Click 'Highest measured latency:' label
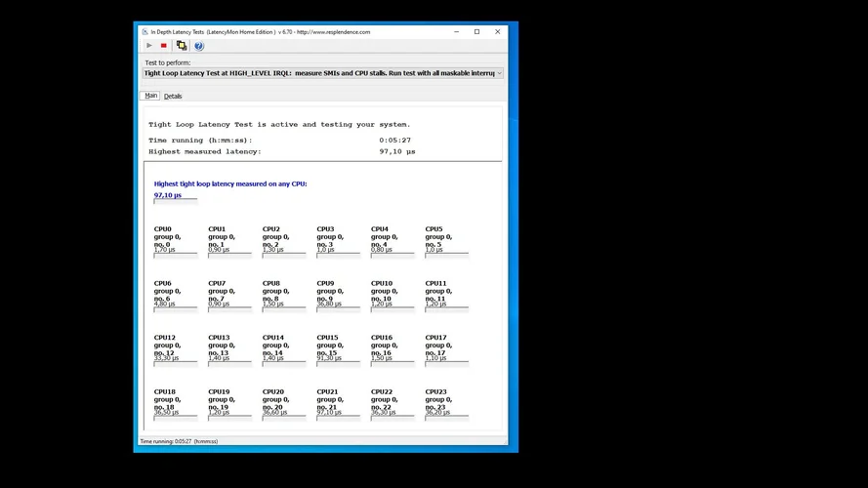The height and width of the screenshot is (488, 868). pos(205,151)
